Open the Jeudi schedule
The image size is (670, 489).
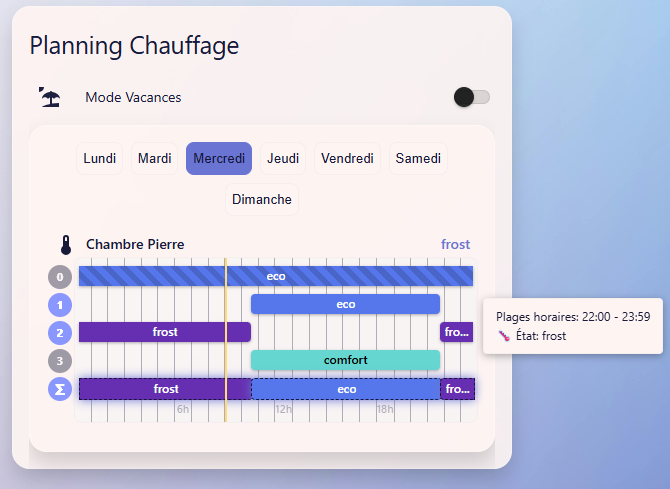283,158
